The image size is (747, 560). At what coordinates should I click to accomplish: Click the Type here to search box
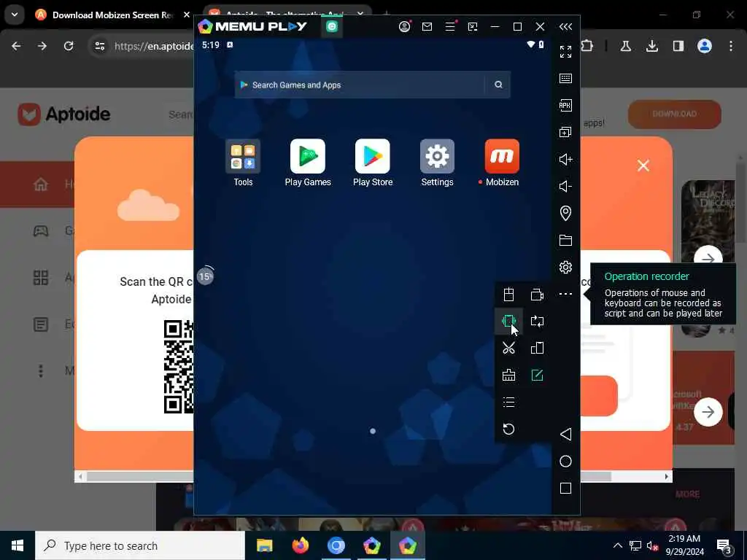pos(140,545)
